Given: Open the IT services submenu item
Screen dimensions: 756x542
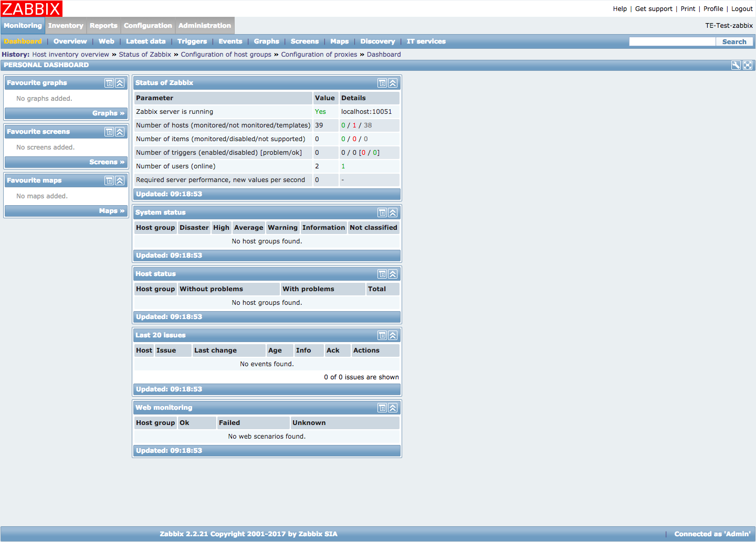Looking at the screenshot, I should [426, 41].
